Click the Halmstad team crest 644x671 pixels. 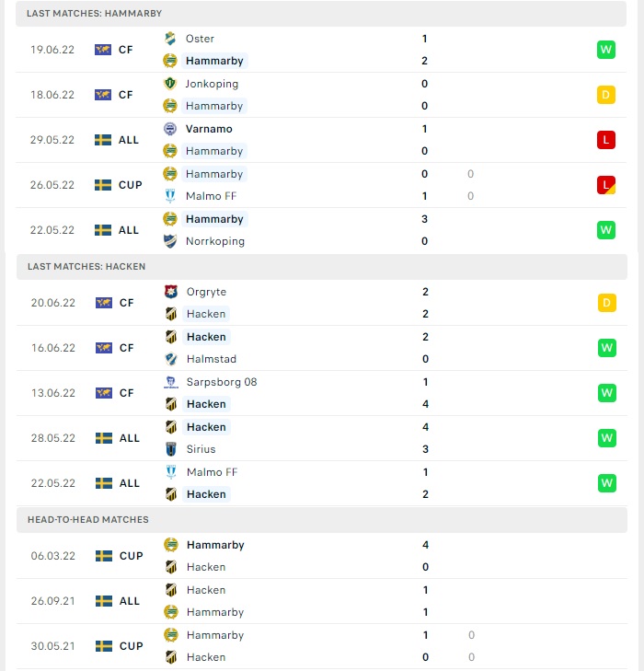[x=171, y=359]
